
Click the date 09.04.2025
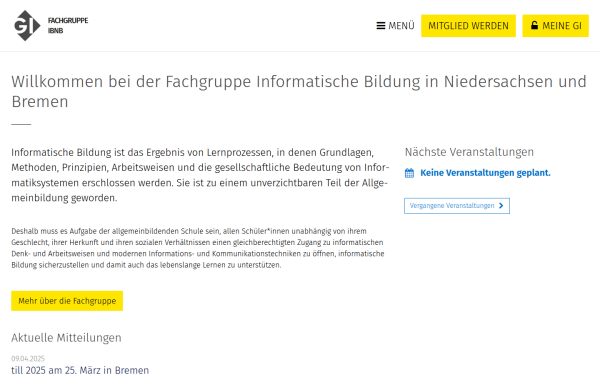tap(28, 359)
